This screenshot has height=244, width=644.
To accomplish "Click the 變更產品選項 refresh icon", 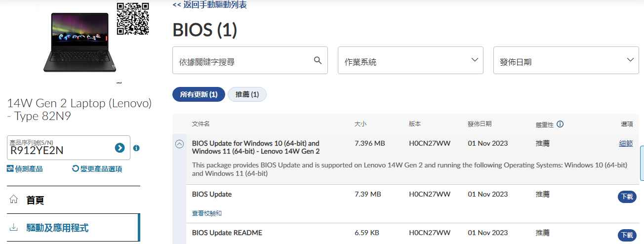I will click(x=76, y=169).
